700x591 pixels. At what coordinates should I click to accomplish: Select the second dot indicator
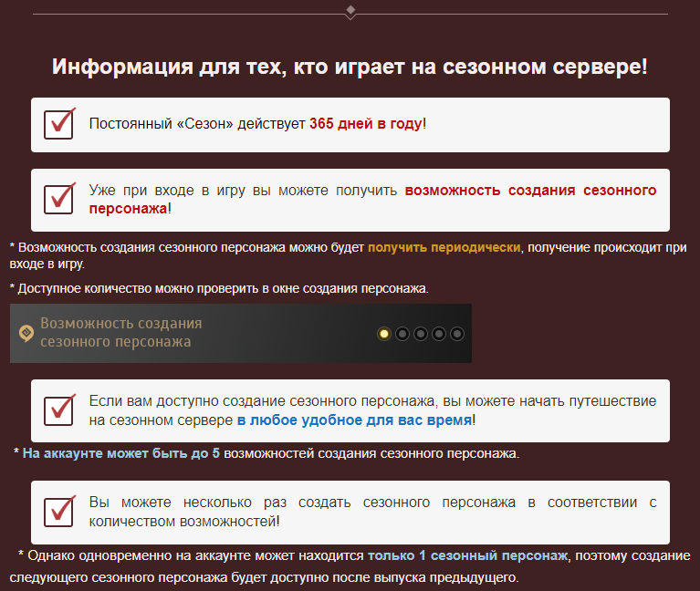[x=402, y=334]
